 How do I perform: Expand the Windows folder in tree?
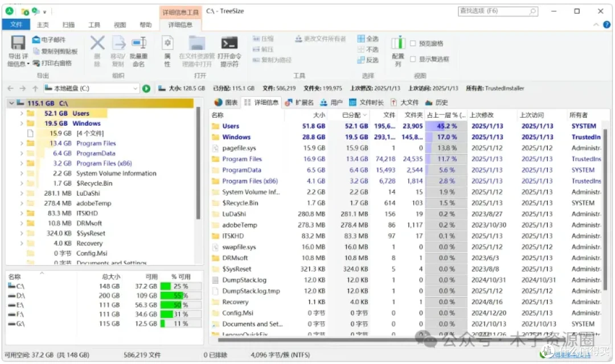pos(22,123)
